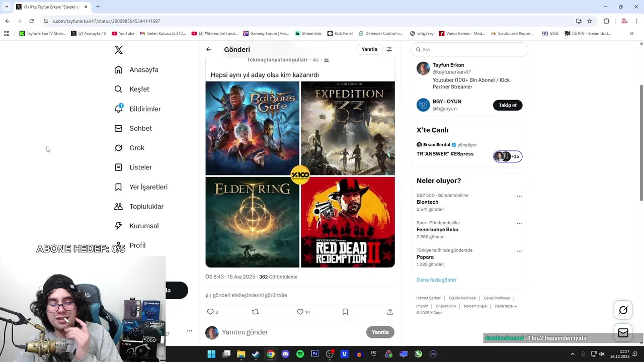The height and width of the screenshot is (362, 644).
Task: Open Discord from taskbar
Action: pos(285,354)
